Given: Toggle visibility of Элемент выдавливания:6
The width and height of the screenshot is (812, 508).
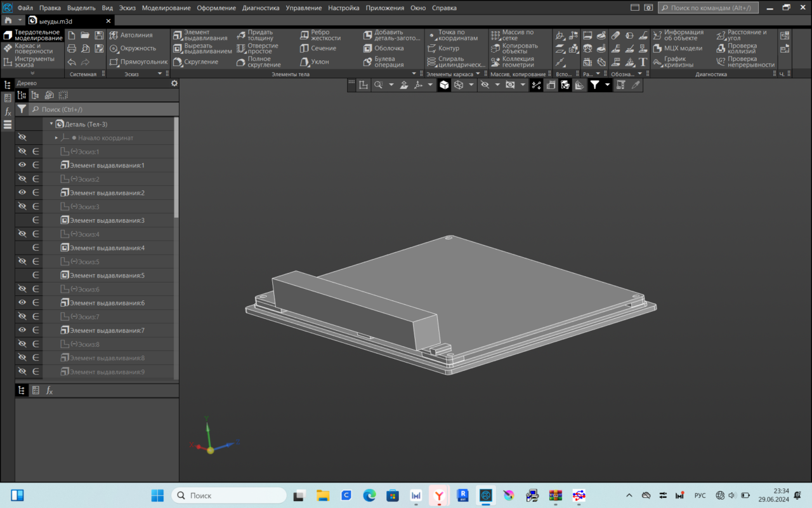Looking at the screenshot, I should pos(22,303).
